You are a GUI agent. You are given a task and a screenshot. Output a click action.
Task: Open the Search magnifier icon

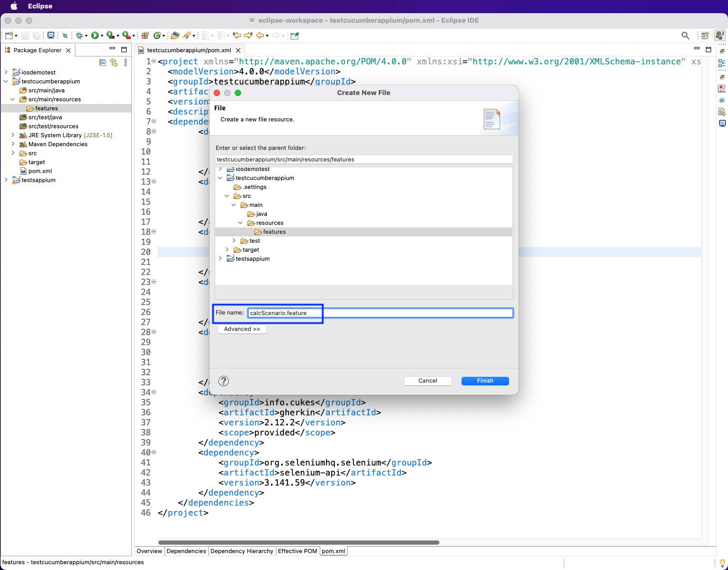point(685,36)
